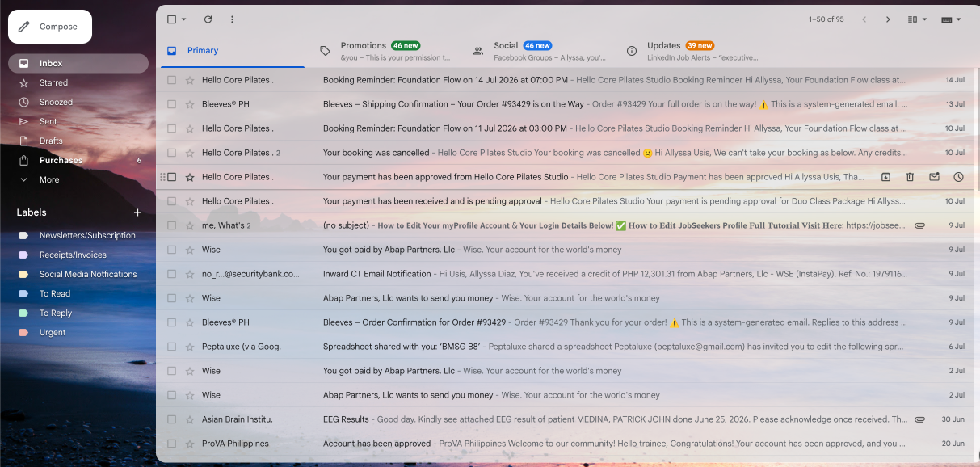
Task: Open the Inbox folder
Action: tap(78, 63)
